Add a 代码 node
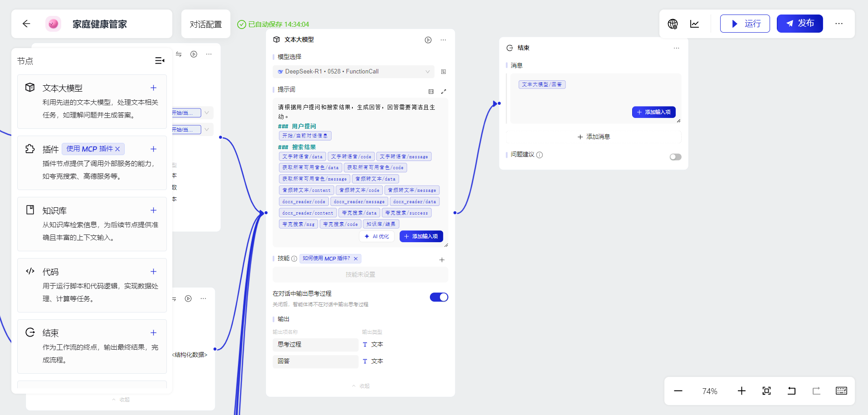 click(153, 272)
